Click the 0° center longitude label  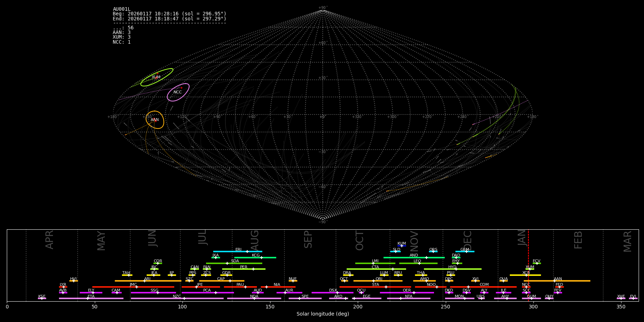[x=322, y=117]
